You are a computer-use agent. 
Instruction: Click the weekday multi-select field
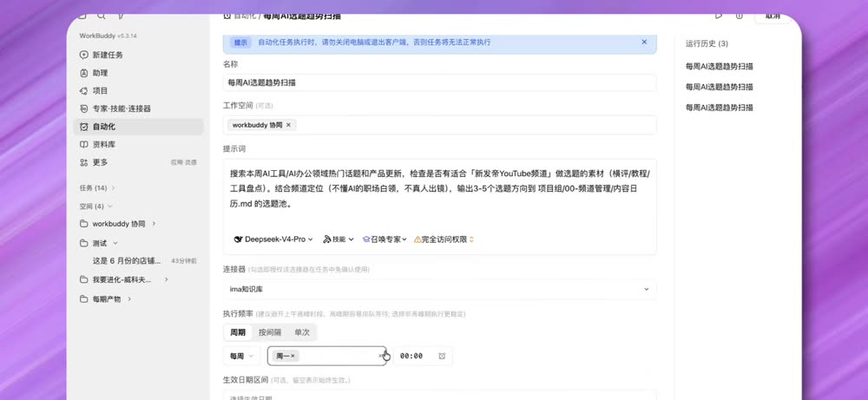pos(326,356)
